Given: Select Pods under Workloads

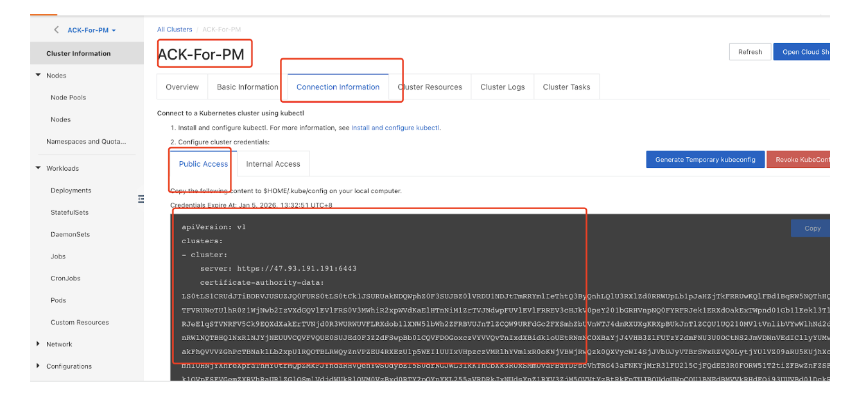Looking at the screenshot, I should [58, 300].
